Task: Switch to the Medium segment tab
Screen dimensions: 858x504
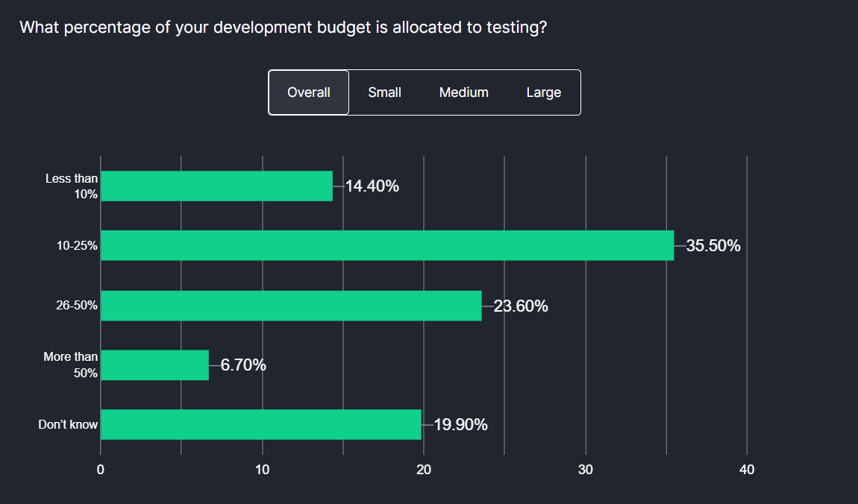Action: coord(463,92)
